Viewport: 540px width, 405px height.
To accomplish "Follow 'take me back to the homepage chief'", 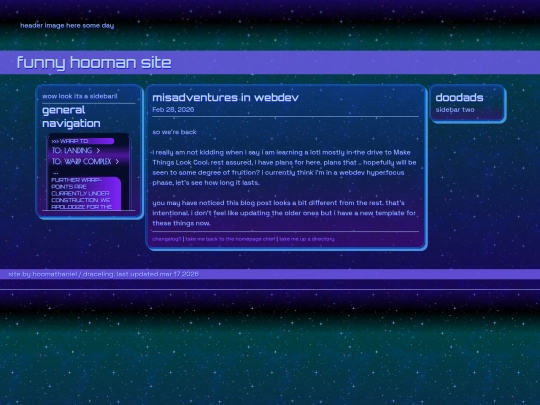I will [x=230, y=239].
